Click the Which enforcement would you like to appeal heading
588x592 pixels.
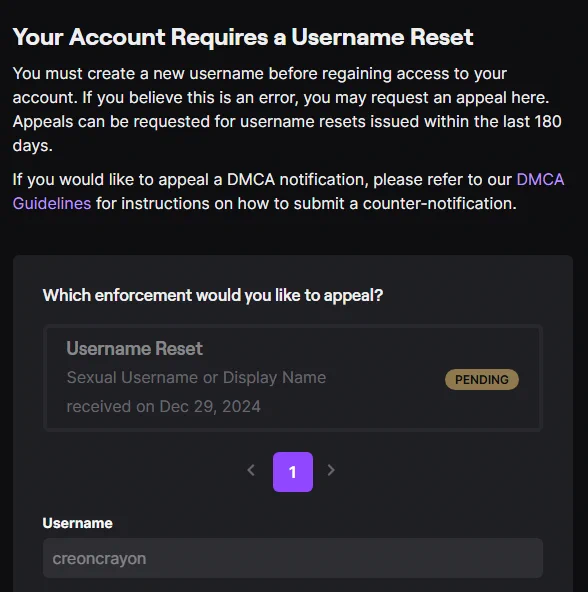[x=213, y=295]
